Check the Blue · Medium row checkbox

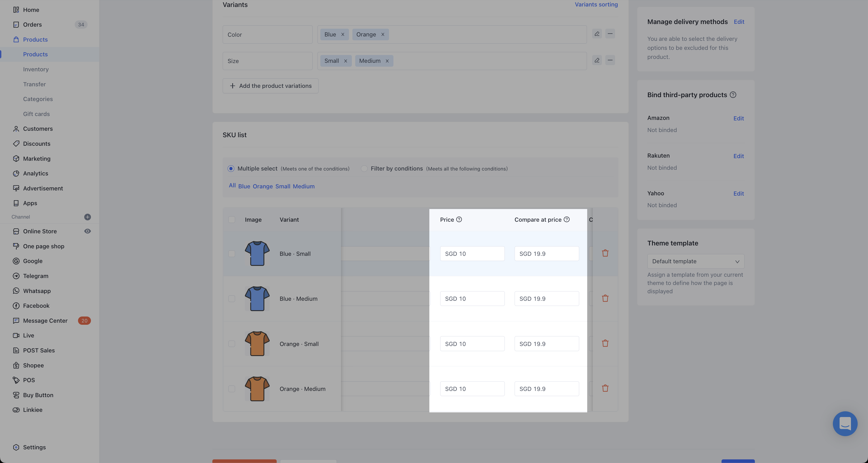coord(231,299)
